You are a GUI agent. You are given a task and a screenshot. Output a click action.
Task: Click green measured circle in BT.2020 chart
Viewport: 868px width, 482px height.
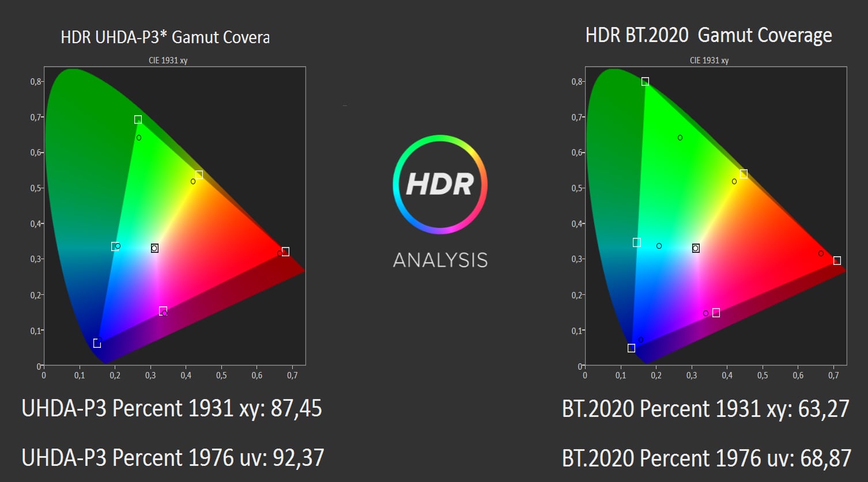click(x=680, y=138)
